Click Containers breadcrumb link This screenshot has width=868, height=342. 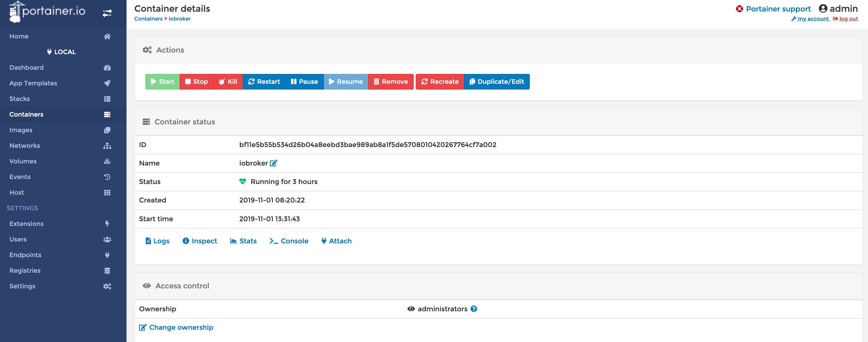click(x=148, y=19)
